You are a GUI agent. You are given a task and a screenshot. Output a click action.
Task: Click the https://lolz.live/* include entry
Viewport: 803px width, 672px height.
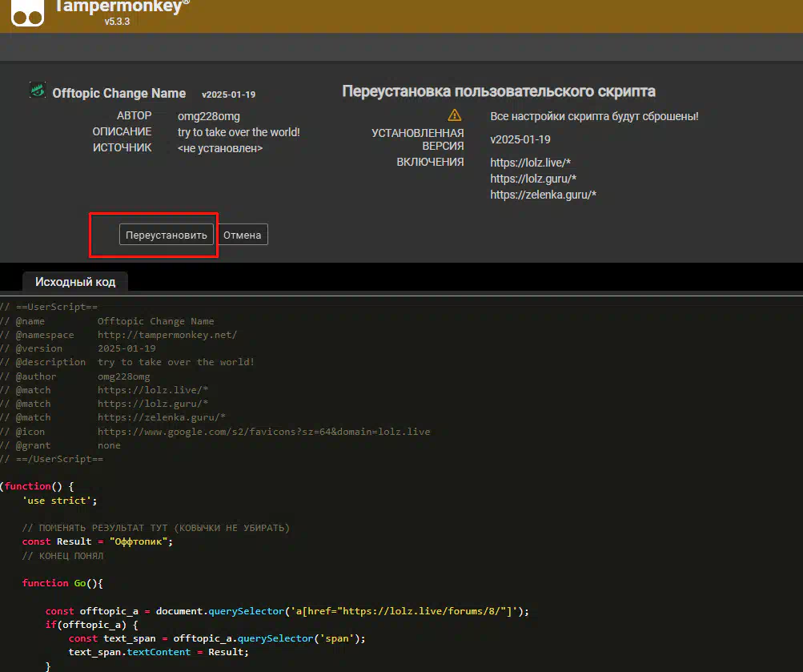[530, 163]
